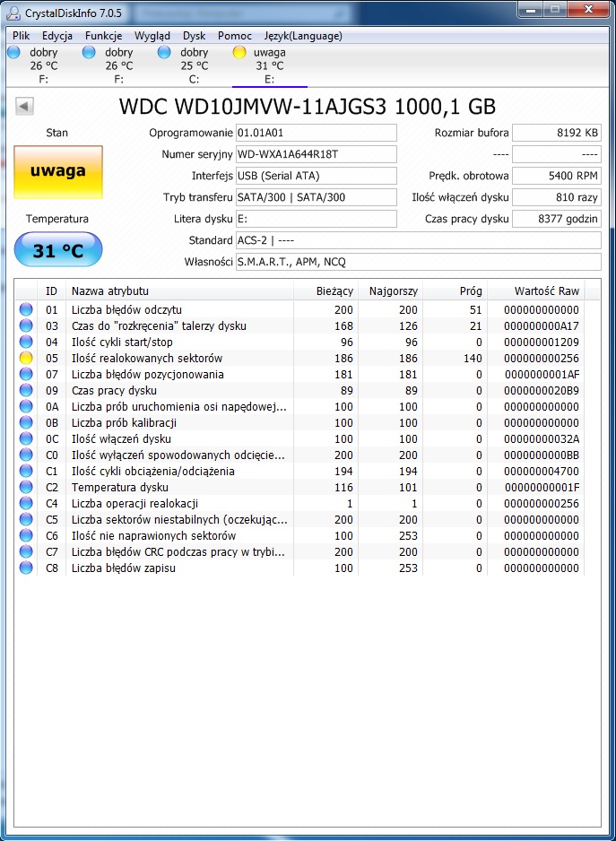Click the rotation speed value 5400 RPM
616x841 pixels.
pyautogui.click(x=557, y=176)
